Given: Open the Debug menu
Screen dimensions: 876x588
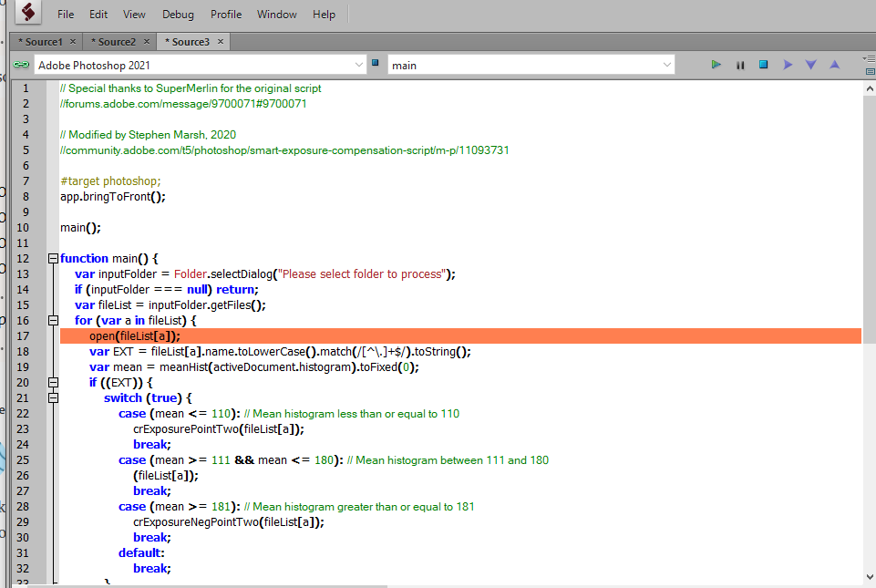Looking at the screenshot, I should (178, 14).
